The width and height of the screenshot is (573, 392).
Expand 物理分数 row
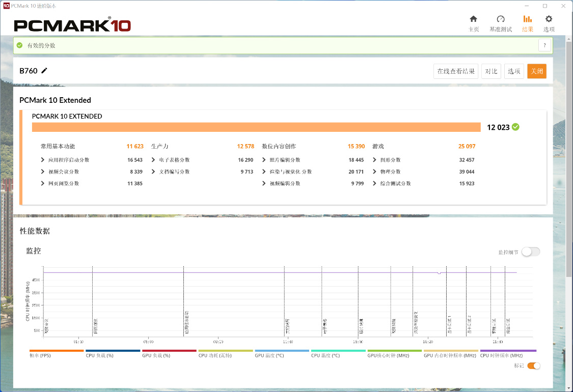click(374, 172)
